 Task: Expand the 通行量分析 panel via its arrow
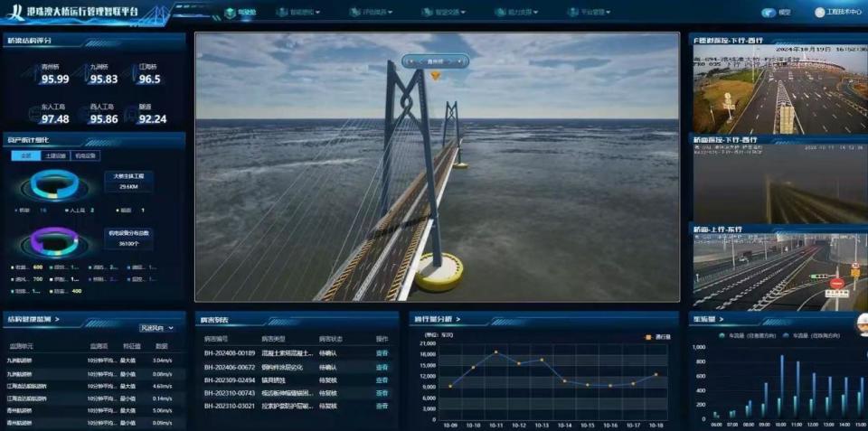coord(458,319)
